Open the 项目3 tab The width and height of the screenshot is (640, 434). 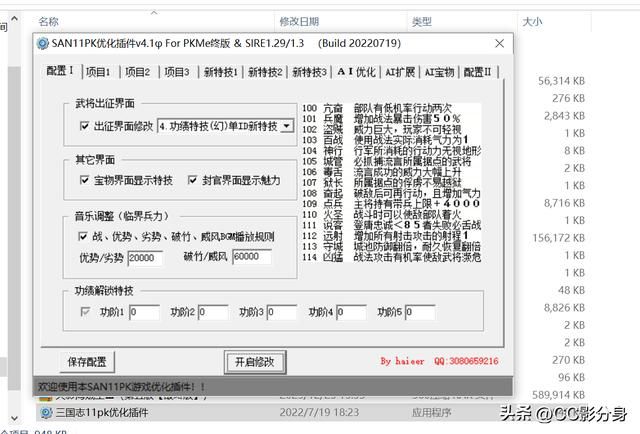pos(177,72)
